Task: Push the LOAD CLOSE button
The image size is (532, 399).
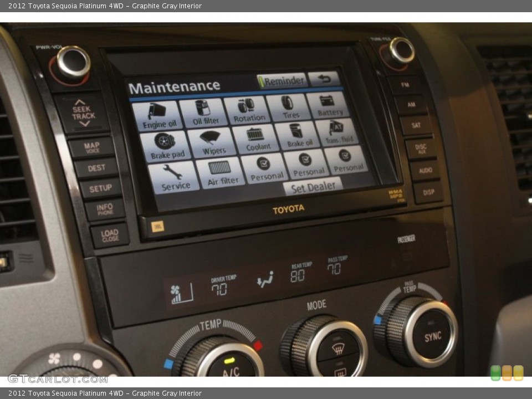Action: (x=110, y=235)
